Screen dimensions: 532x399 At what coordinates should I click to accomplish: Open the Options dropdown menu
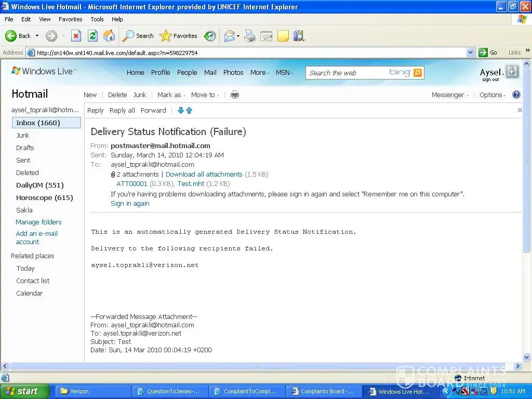[x=493, y=95]
